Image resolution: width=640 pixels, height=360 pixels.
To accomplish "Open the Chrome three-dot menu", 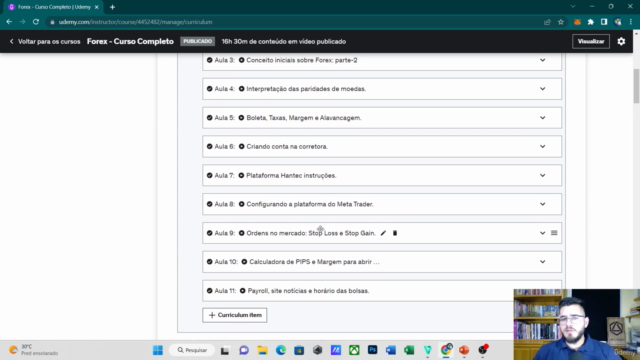I will pyautogui.click(x=631, y=22).
